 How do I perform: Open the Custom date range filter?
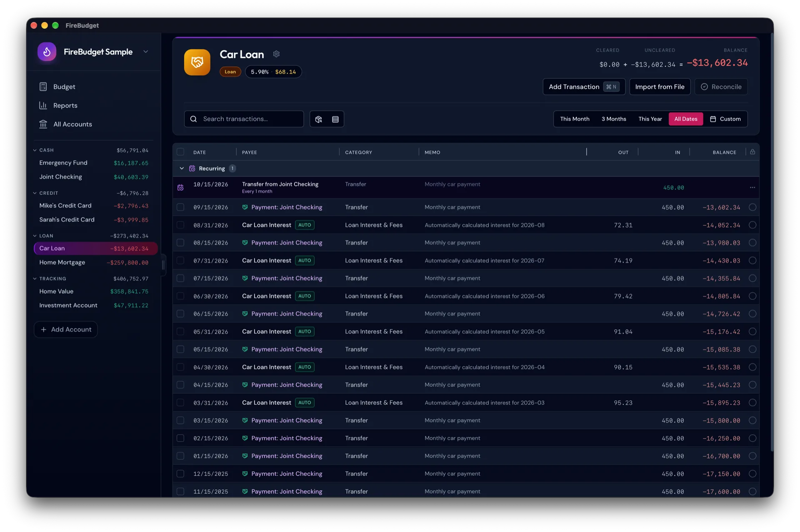tap(725, 119)
